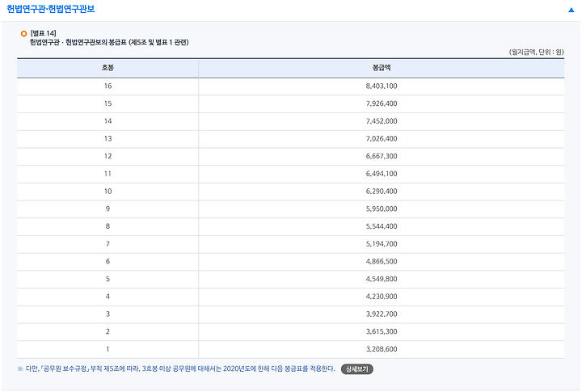
Task: Click the orange bullet beside [별표 14]
Action: (x=23, y=34)
